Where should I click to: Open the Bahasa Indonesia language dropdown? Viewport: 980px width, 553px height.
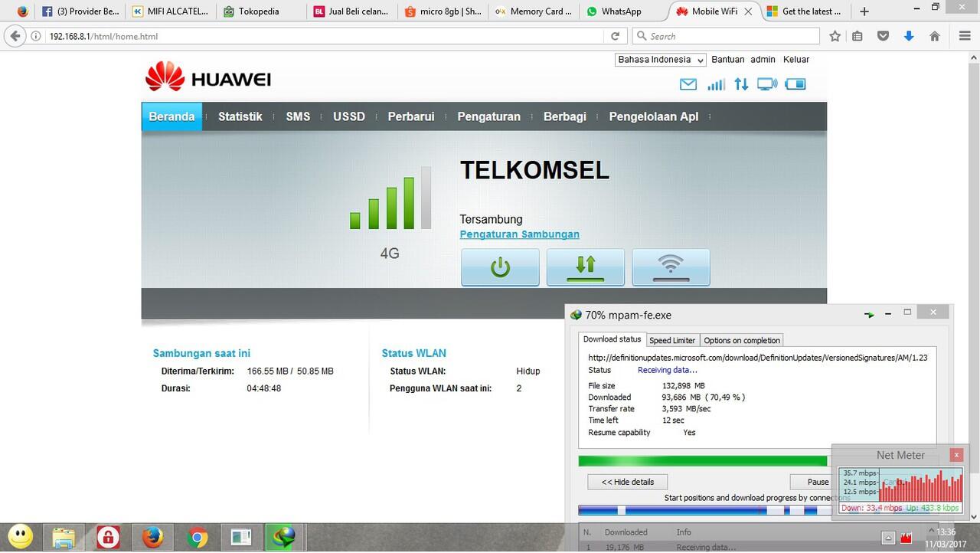[661, 60]
